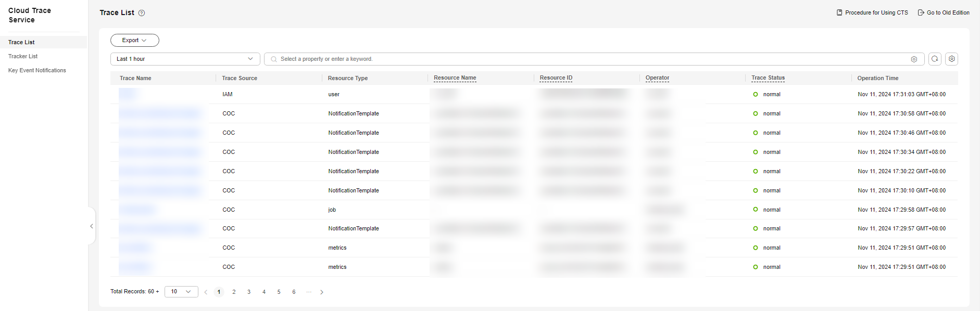Go to previous page arrow
The height and width of the screenshot is (311, 980).
(x=206, y=292)
